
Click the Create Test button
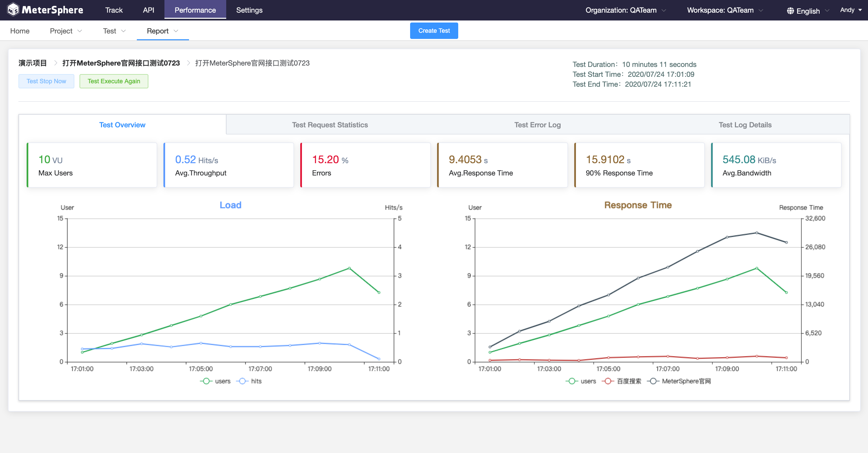[434, 30]
